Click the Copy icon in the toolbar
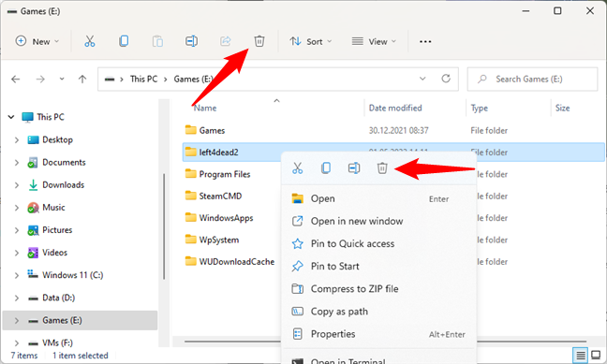The image size is (607, 364). (x=124, y=41)
